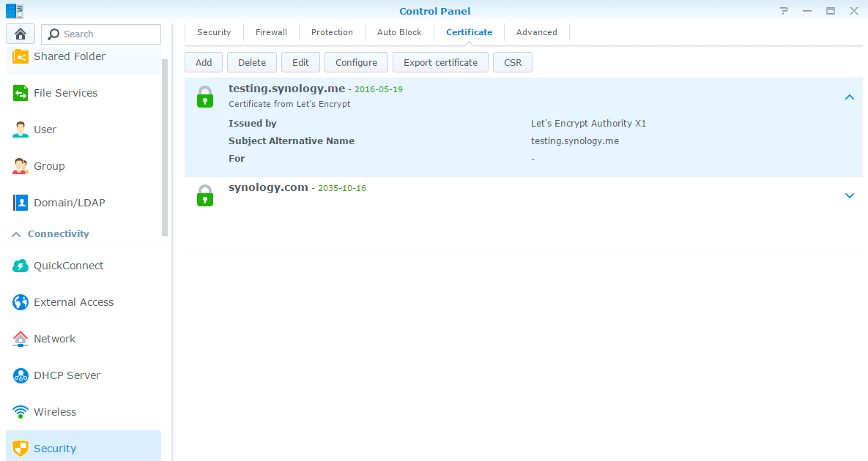
Task: Switch to the Auto Block tab
Action: click(399, 32)
